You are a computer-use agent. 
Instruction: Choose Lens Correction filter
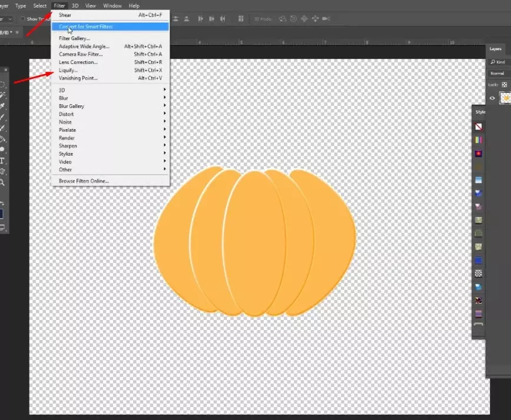coord(110,62)
